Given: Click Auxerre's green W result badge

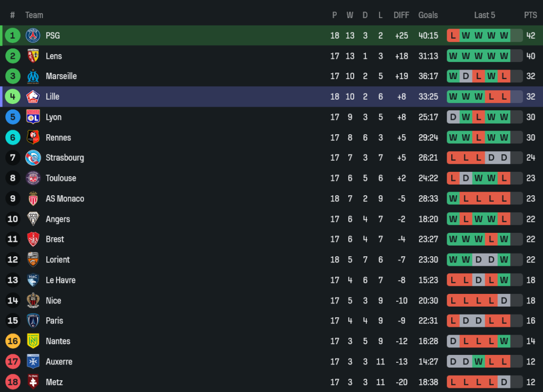Looking at the screenshot, I should (479, 362).
